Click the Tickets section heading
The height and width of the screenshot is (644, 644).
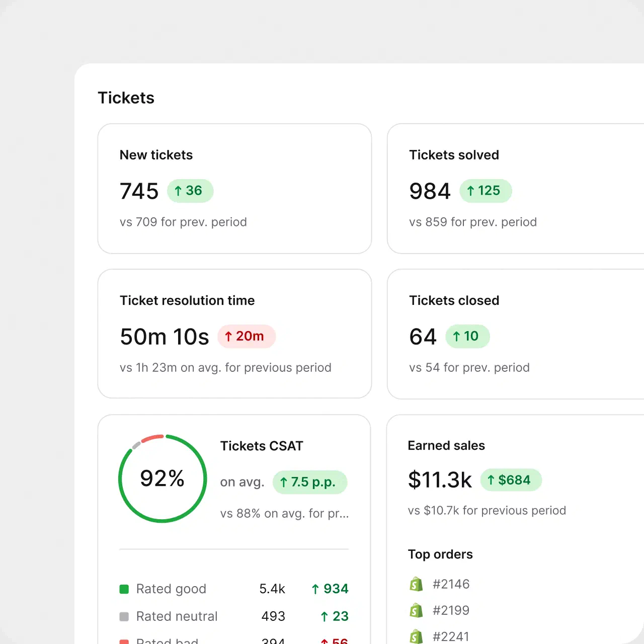126,98
